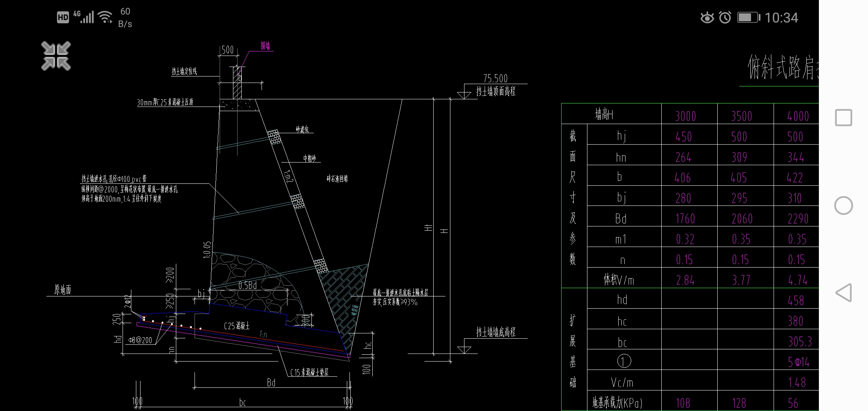This screenshot has height=411, width=868.
Task: Tap the 10:34 clock time
Action: click(x=781, y=18)
